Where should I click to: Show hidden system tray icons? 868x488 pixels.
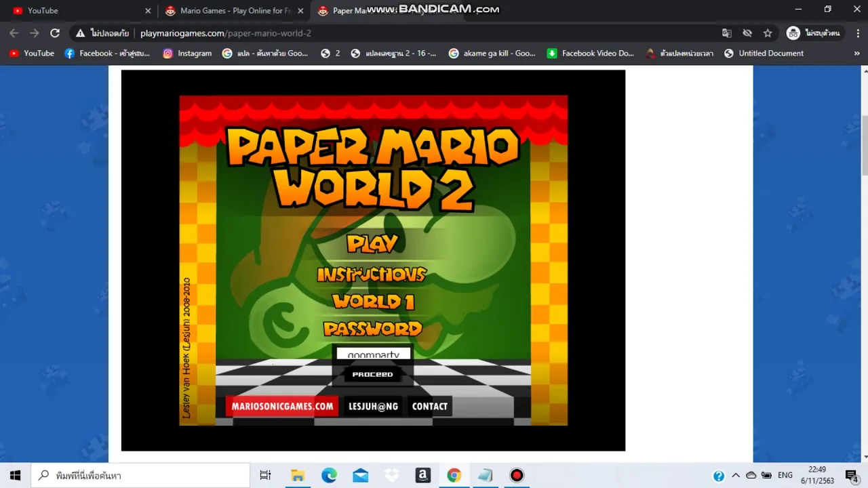coord(736,475)
